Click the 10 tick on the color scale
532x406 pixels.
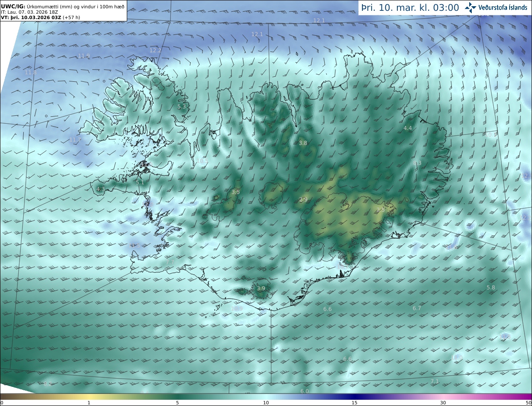tap(266, 403)
